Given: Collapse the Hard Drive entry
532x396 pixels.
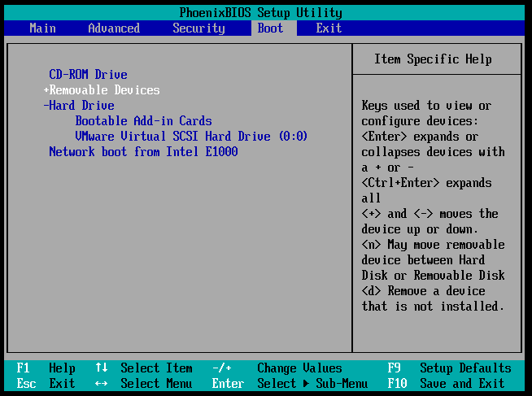Looking at the screenshot, I should (x=79, y=106).
